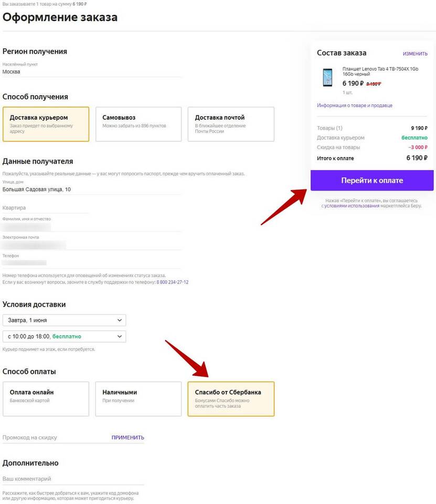Click "Изменить" link in order summary
Viewport: 436px width, 504px height.
pyautogui.click(x=415, y=54)
